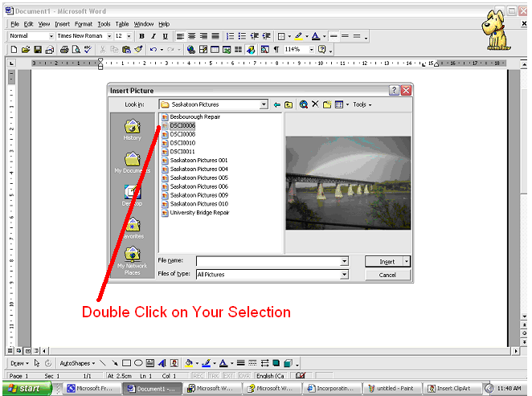Increase indent in formatting toolbar
This screenshot has width=532, height=396.
point(266,36)
